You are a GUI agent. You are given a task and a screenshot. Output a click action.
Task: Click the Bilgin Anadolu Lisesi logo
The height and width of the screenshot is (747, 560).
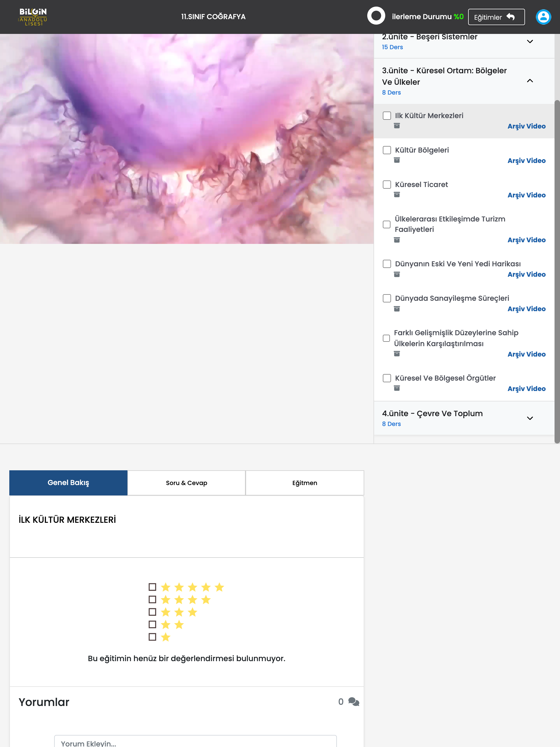pyautogui.click(x=33, y=17)
